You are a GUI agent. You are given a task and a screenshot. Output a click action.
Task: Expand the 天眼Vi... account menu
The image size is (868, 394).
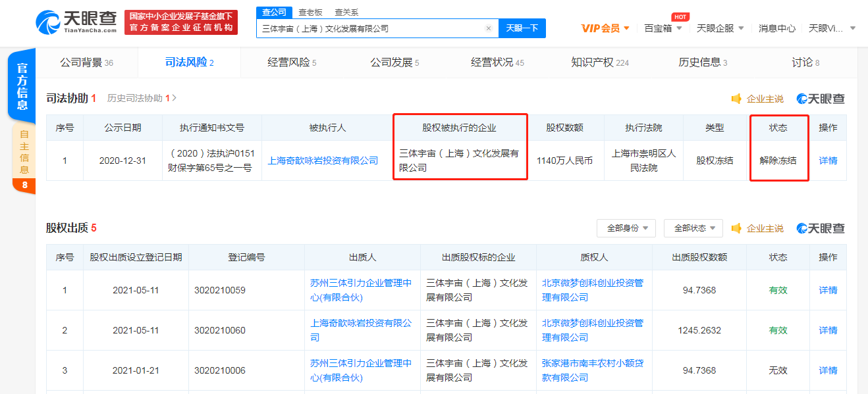click(x=832, y=28)
